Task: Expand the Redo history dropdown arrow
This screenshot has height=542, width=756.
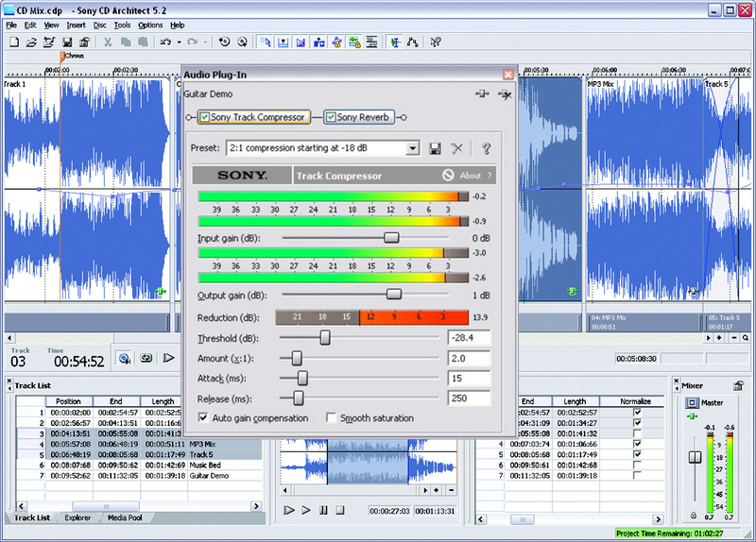Action: (205, 42)
